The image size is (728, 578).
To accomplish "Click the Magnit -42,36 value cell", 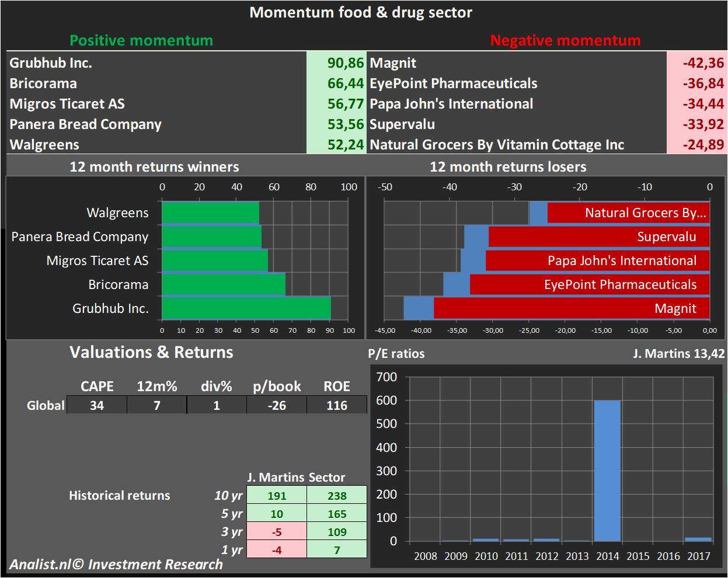I will (696, 63).
